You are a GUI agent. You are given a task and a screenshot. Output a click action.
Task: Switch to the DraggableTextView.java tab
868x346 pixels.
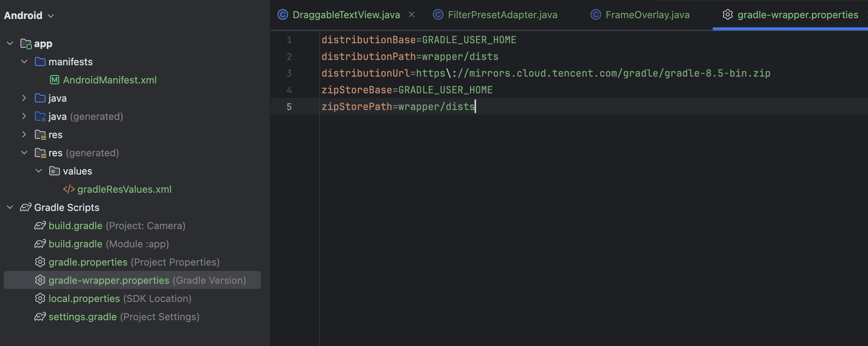tap(346, 15)
